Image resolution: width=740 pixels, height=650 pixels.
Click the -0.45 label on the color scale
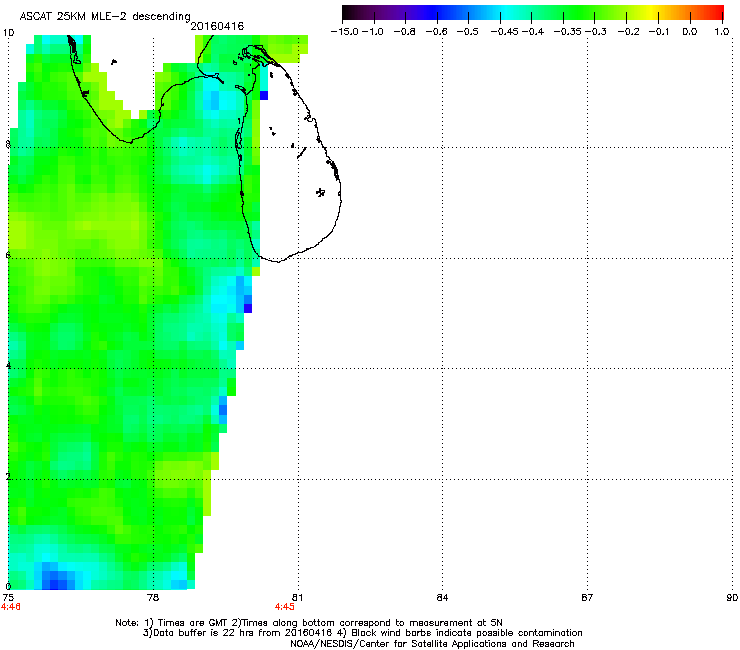click(505, 32)
